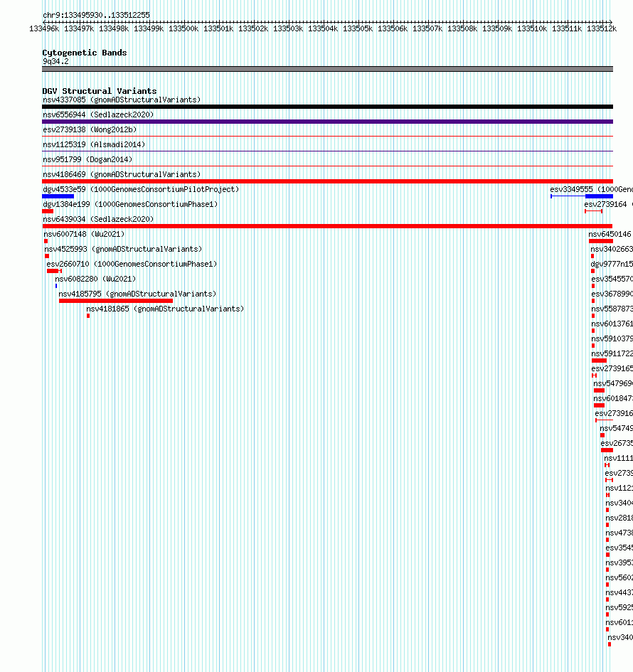Open the nsv5911722 variant label
This screenshot has width=633, height=672.
tap(612, 353)
